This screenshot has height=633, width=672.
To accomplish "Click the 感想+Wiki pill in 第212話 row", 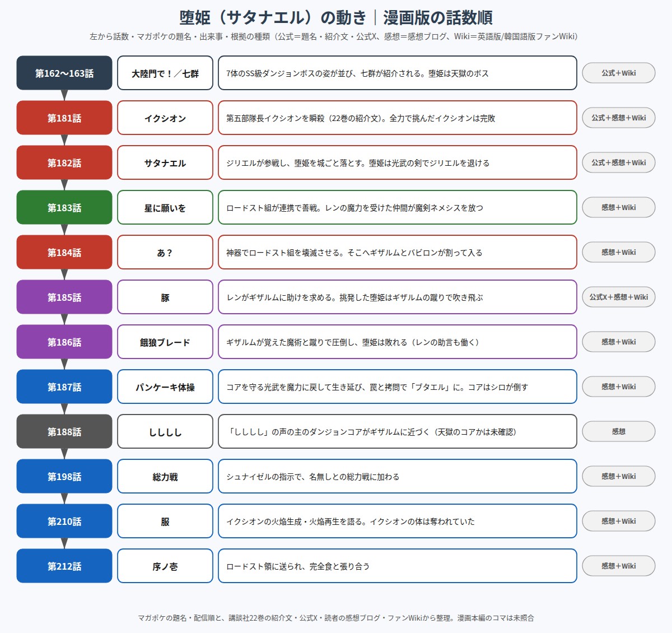I will [619, 566].
